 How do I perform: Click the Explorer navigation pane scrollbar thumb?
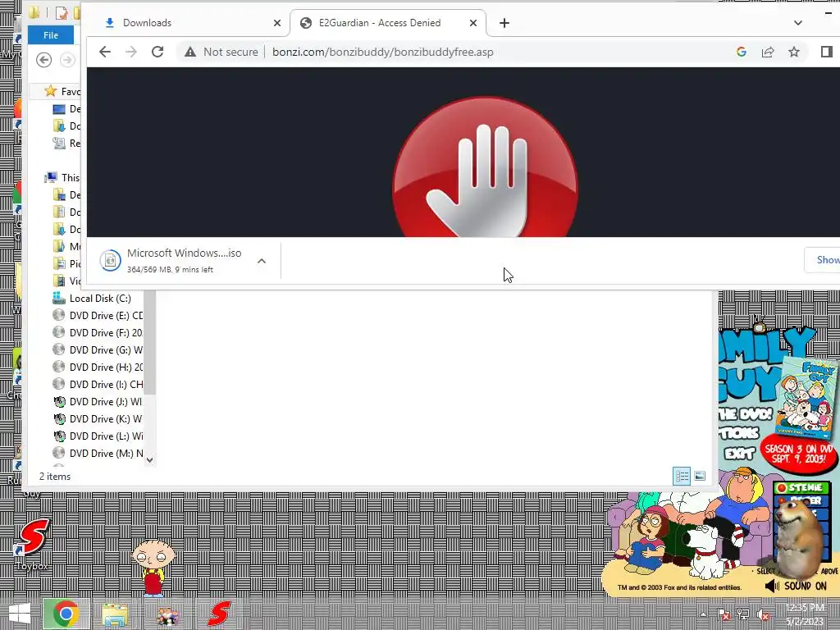point(150,342)
